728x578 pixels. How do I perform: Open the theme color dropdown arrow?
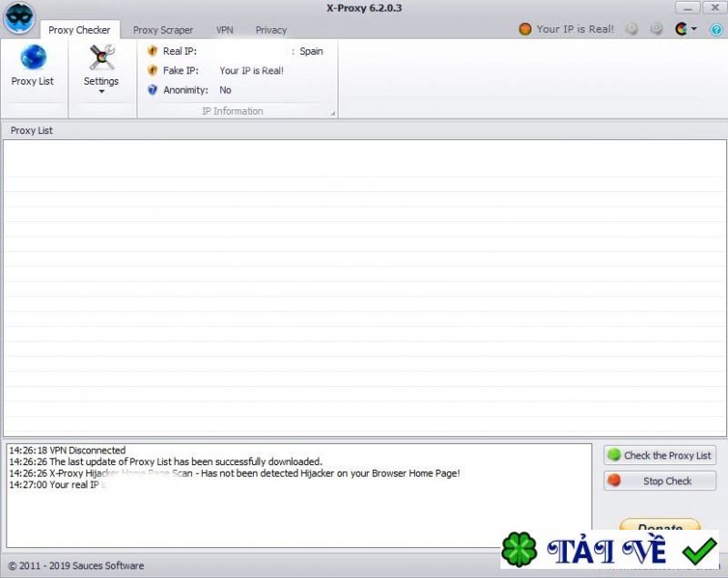pos(693,29)
